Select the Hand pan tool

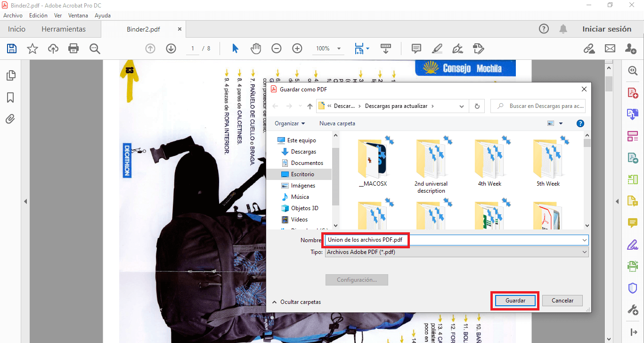pos(255,49)
